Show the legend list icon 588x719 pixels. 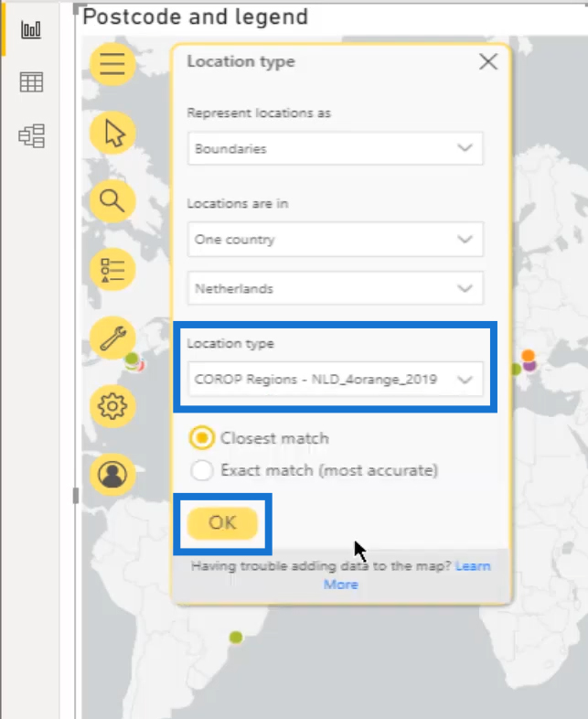(x=112, y=269)
